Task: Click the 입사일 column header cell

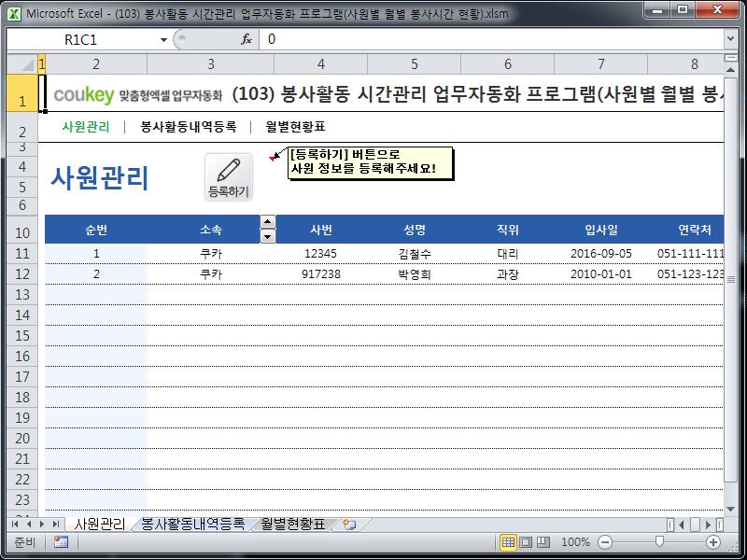Action: click(x=601, y=230)
